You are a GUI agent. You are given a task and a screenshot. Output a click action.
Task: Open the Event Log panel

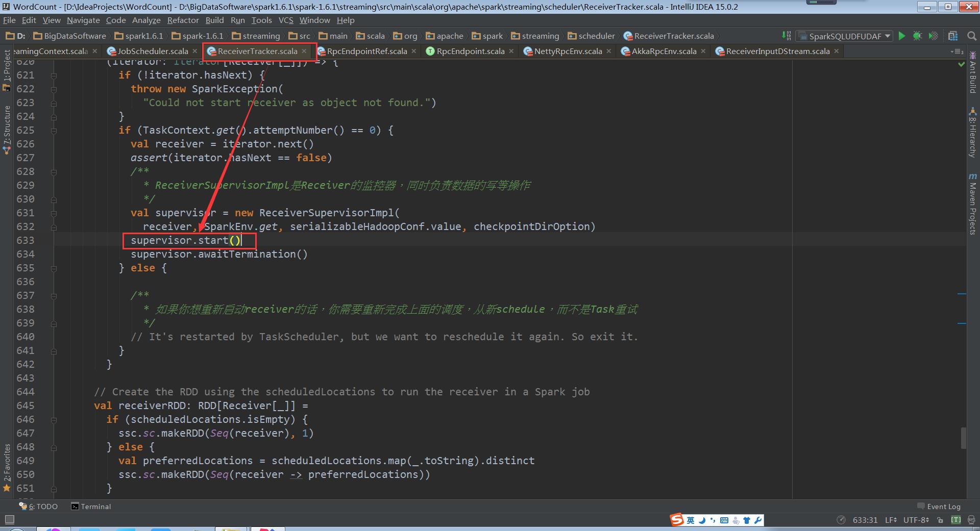939,507
